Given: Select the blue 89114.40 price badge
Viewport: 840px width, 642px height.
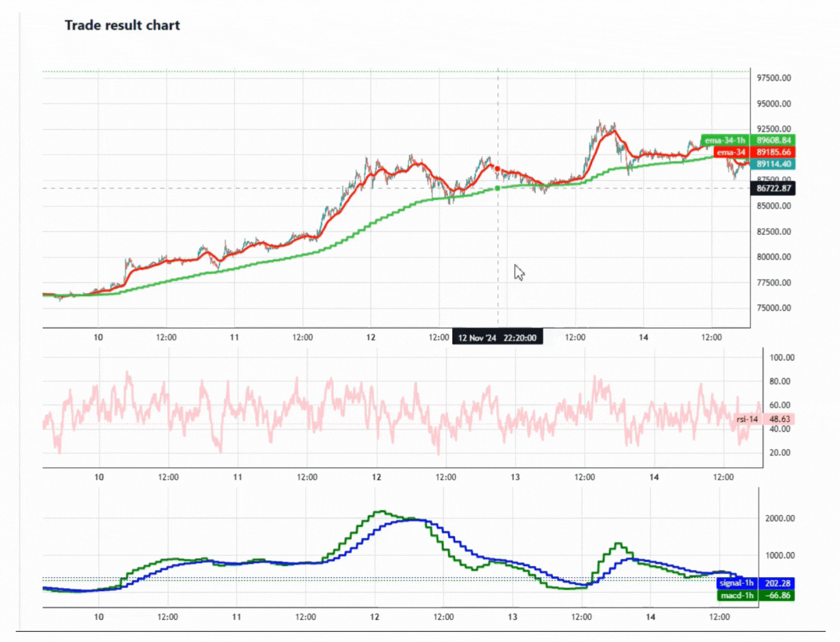Looking at the screenshot, I should [x=773, y=164].
